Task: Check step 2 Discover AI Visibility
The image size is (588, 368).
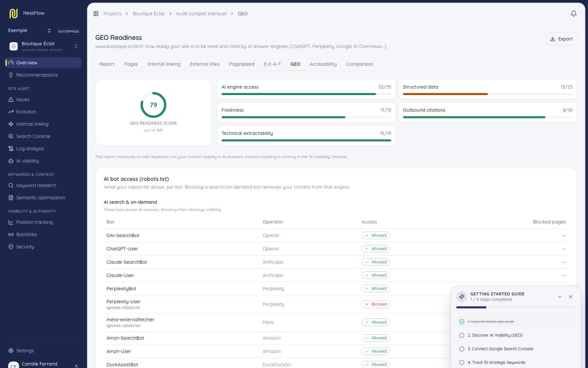Action: [461, 335]
